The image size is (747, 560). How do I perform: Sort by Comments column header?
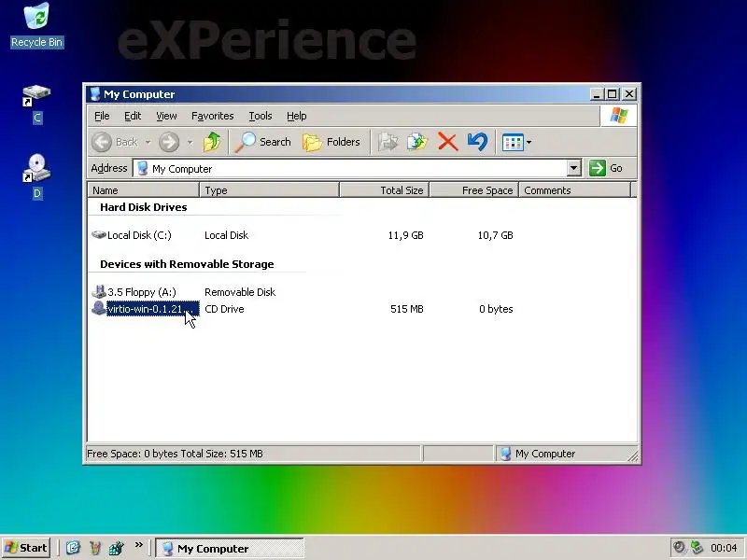tap(574, 190)
